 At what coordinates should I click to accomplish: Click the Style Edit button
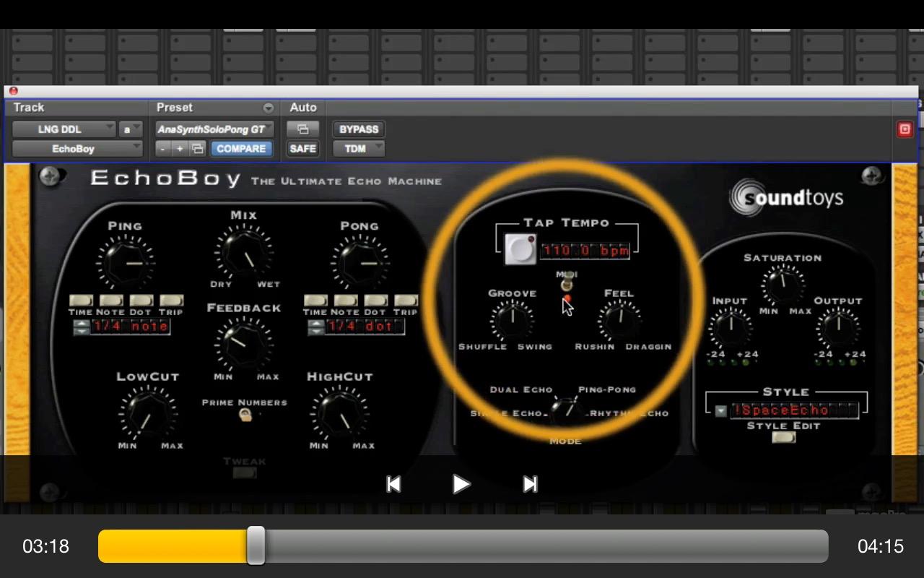coord(783,436)
